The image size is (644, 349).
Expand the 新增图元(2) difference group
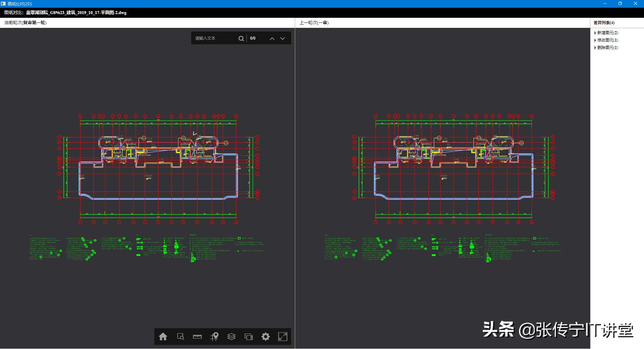[606, 33]
